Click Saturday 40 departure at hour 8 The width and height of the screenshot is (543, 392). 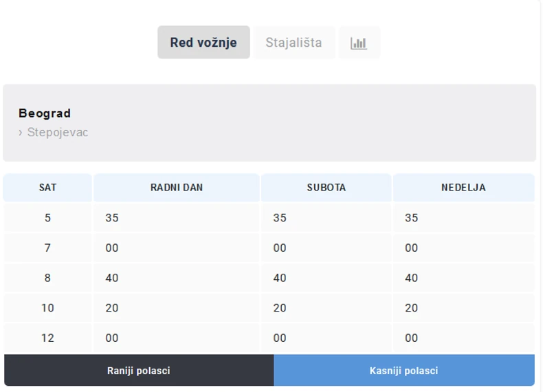click(x=280, y=278)
